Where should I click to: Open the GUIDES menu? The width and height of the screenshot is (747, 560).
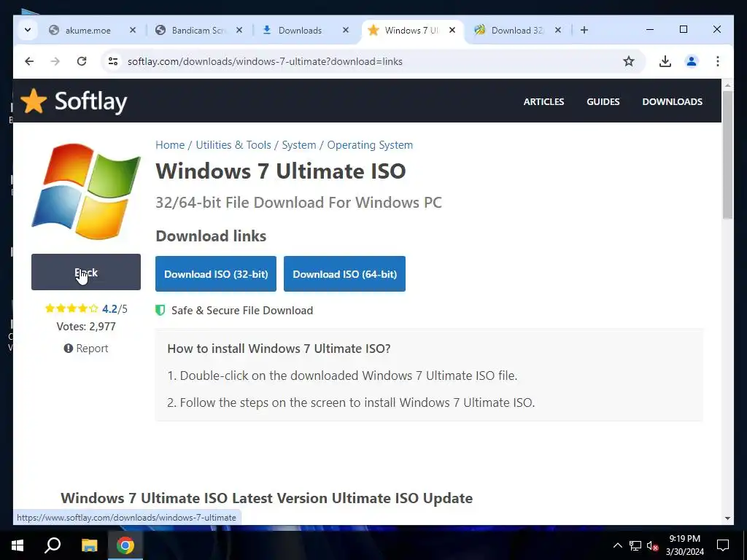(603, 101)
